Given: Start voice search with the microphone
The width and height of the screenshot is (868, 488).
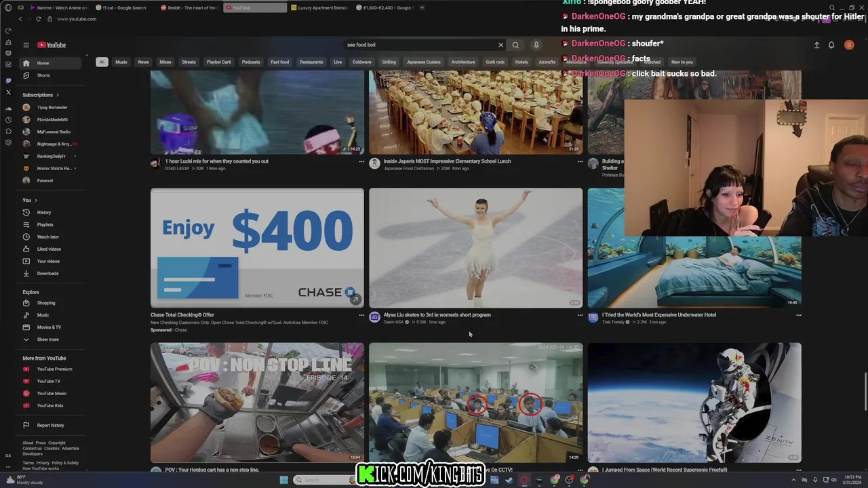Looking at the screenshot, I should (x=536, y=45).
